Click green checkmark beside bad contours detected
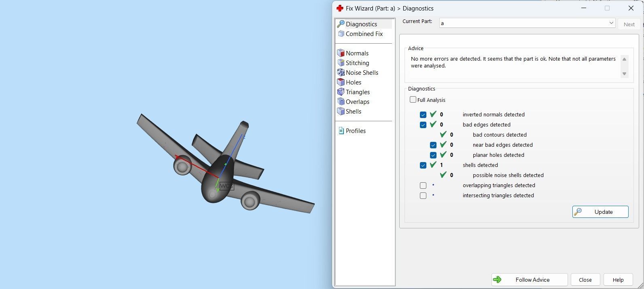 tap(443, 135)
